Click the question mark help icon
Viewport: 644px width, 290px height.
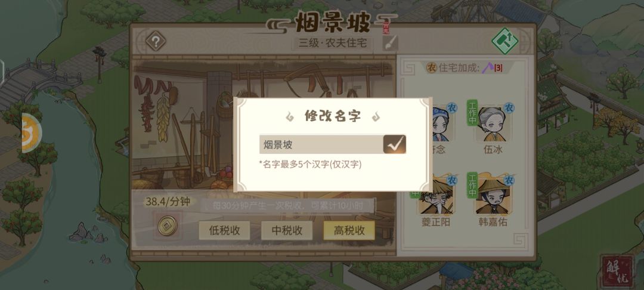pyautogui.click(x=156, y=41)
